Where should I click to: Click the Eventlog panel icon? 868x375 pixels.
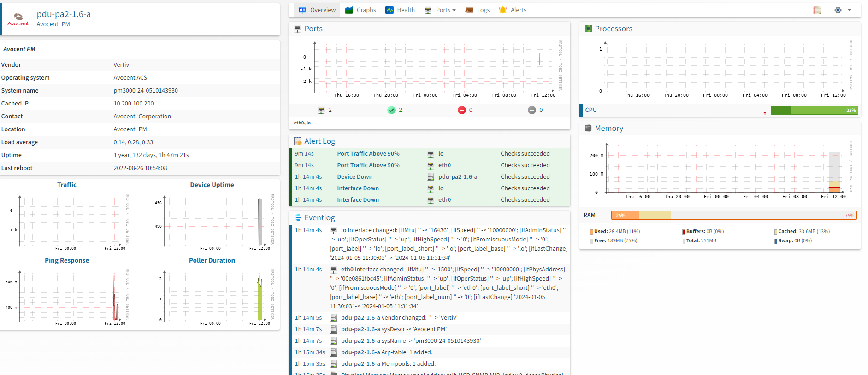point(298,217)
